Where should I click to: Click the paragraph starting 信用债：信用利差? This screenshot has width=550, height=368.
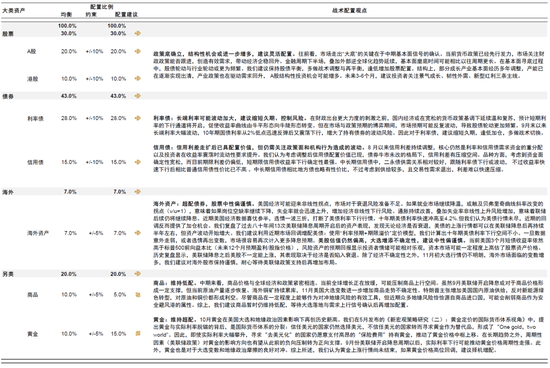pyautogui.click(x=348, y=159)
